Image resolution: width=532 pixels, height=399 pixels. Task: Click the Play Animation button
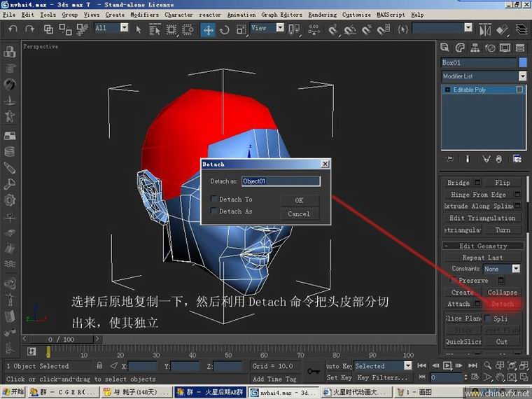[x=447, y=365]
